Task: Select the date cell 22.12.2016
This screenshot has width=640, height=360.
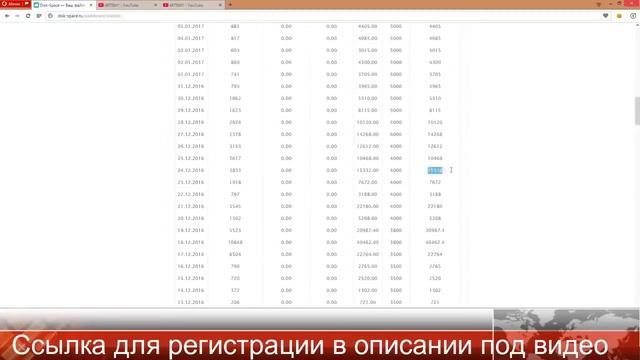Action: point(191,194)
